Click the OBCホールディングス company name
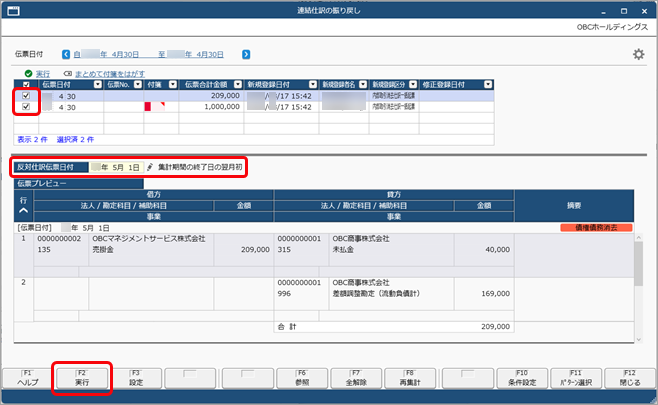The height and width of the screenshot is (405, 658). tap(612, 27)
